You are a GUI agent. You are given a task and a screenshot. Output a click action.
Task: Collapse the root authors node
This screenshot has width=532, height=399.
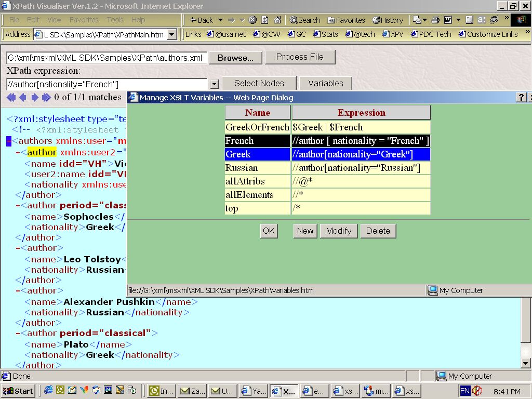(9, 141)
